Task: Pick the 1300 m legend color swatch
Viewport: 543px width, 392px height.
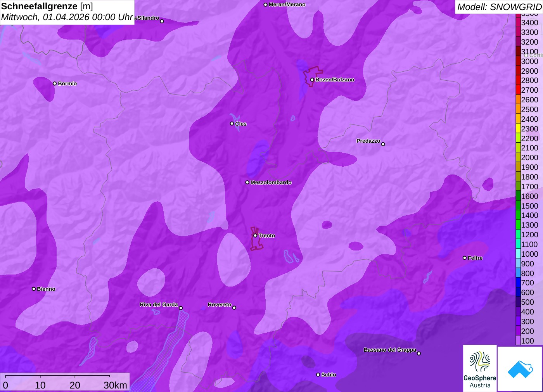Action: pos(518,225)
